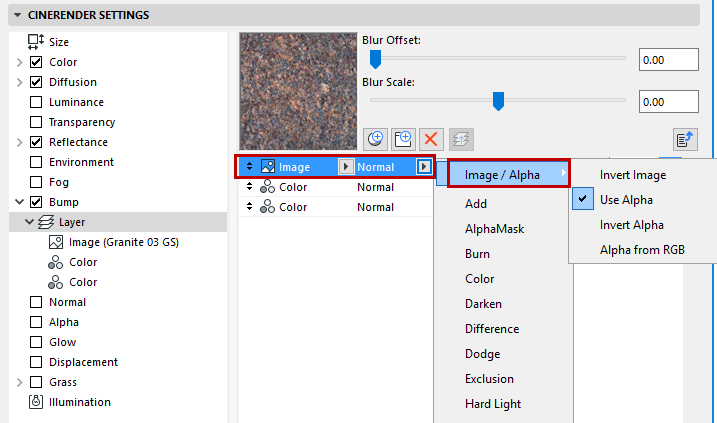Choose the AlphaMask blend mode

pos(494,229)
